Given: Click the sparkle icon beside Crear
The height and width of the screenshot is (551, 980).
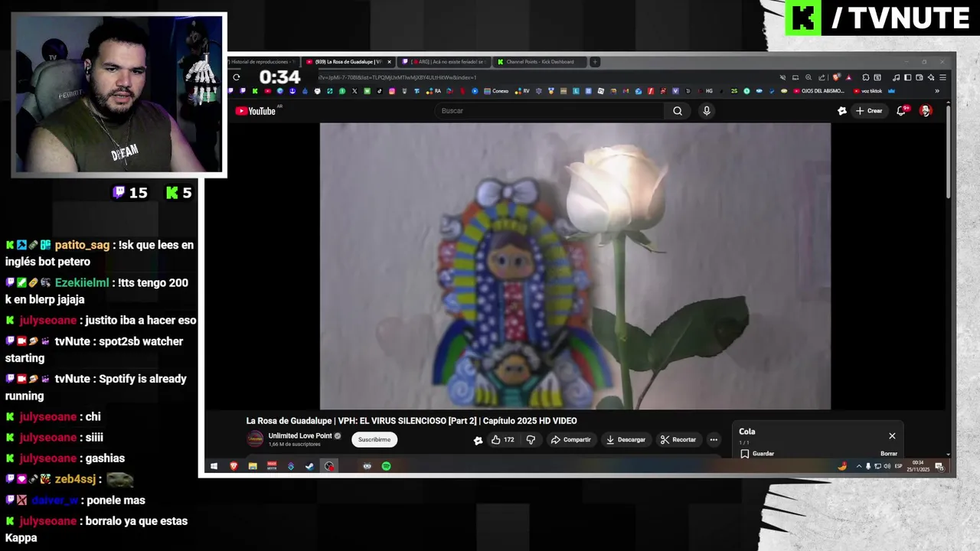Looking at the screenshot, I should [x=842, y=111].
